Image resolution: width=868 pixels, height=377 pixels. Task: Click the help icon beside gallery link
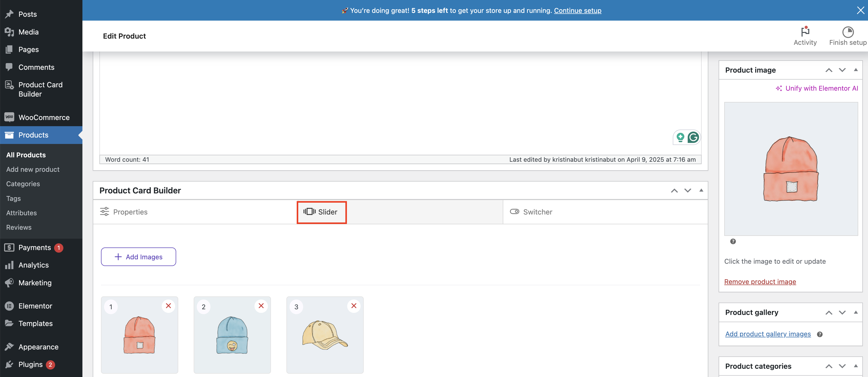tap(820, 334)
